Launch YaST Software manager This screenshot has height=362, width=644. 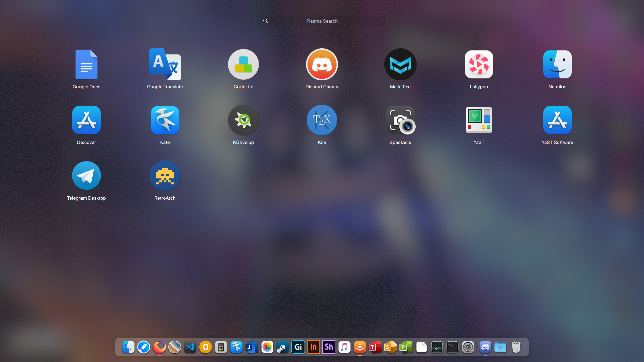coord(557,120)
